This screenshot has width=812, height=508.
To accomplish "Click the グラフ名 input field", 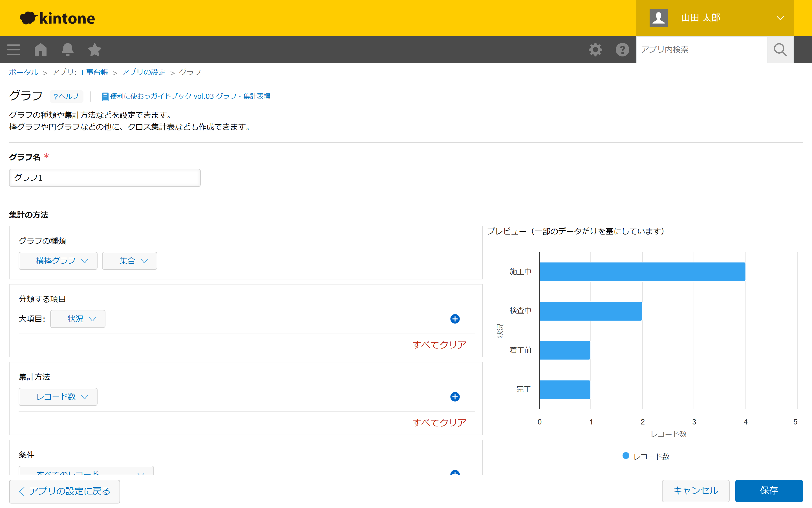I will tap(105, 178).
